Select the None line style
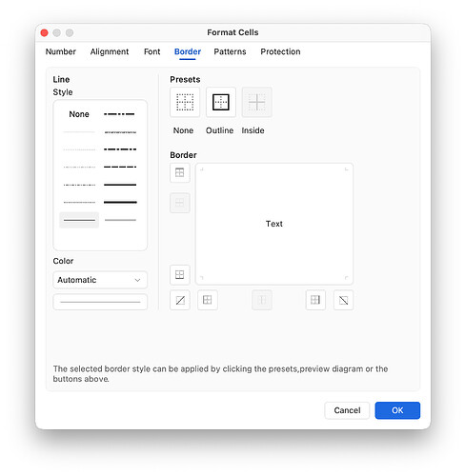Screen dimensions: 465x476 pyautogui.click(x=79, y=114)
